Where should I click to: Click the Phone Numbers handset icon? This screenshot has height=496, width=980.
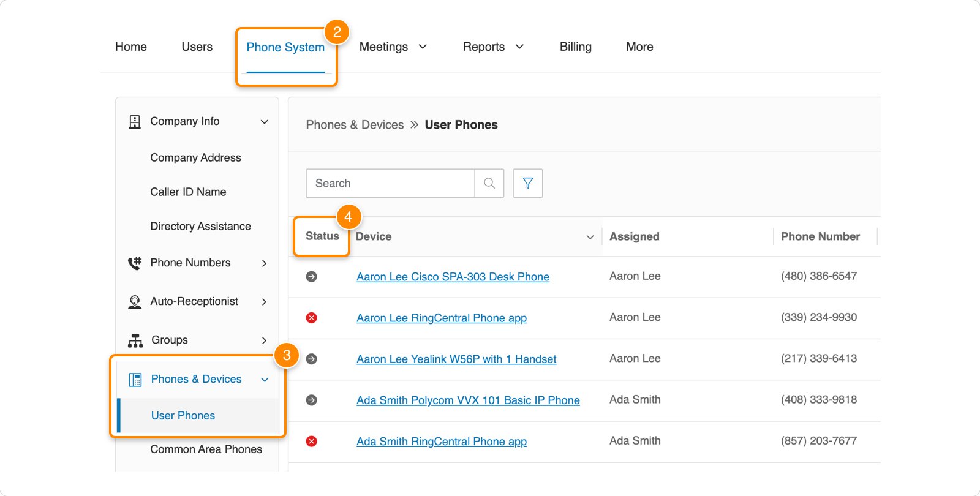[135, 263]
